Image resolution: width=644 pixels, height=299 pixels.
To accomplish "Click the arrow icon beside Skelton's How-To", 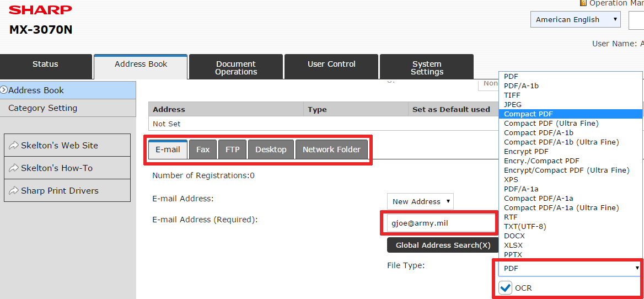I will point(14,168).
